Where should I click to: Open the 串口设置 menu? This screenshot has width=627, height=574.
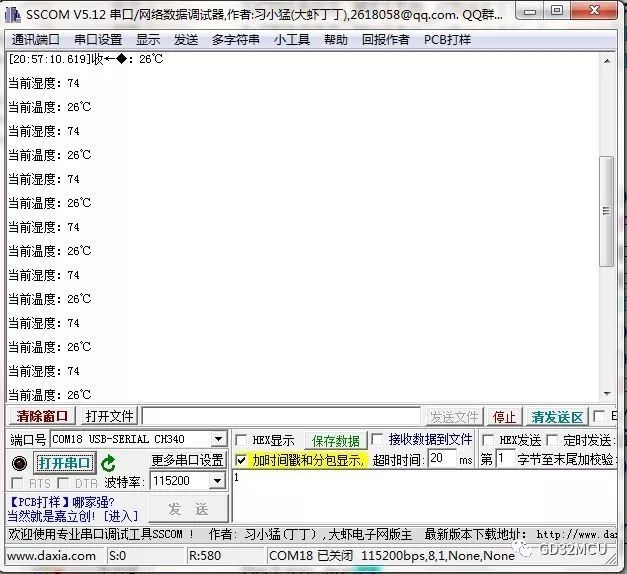[98, 40]
